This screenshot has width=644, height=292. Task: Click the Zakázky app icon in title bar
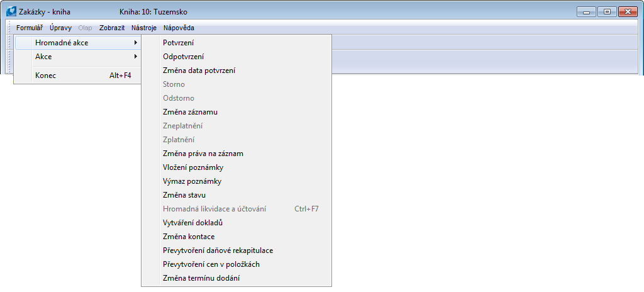tap(11, 12)
